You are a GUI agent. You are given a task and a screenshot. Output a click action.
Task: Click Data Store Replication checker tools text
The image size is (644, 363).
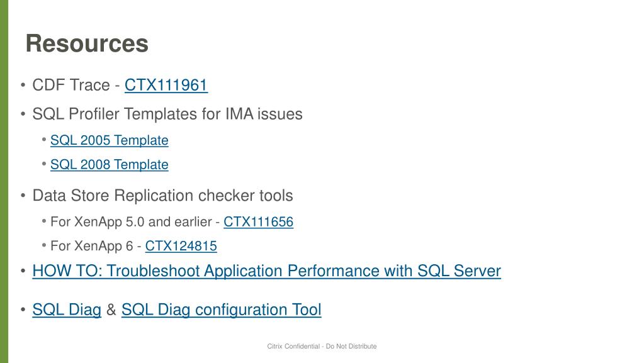pos(162,196)
